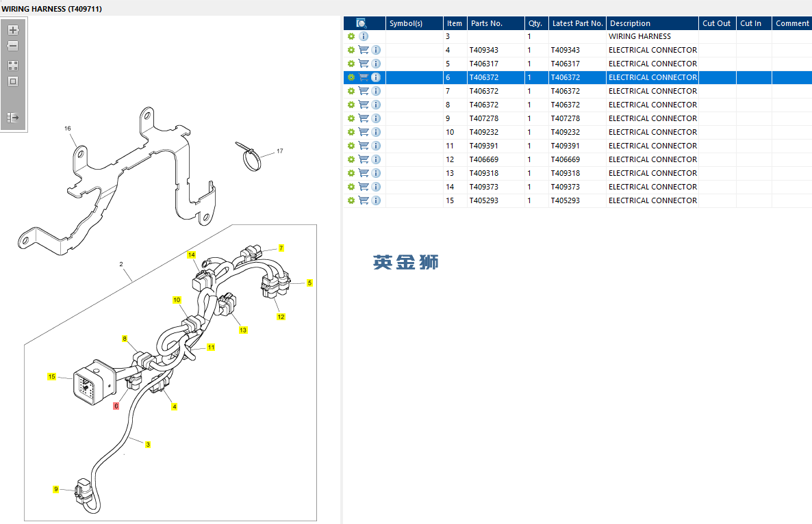Viewport: 812px width, 524px height.
Task: Click callout 16 bracket label
Action: pos(68,129)
